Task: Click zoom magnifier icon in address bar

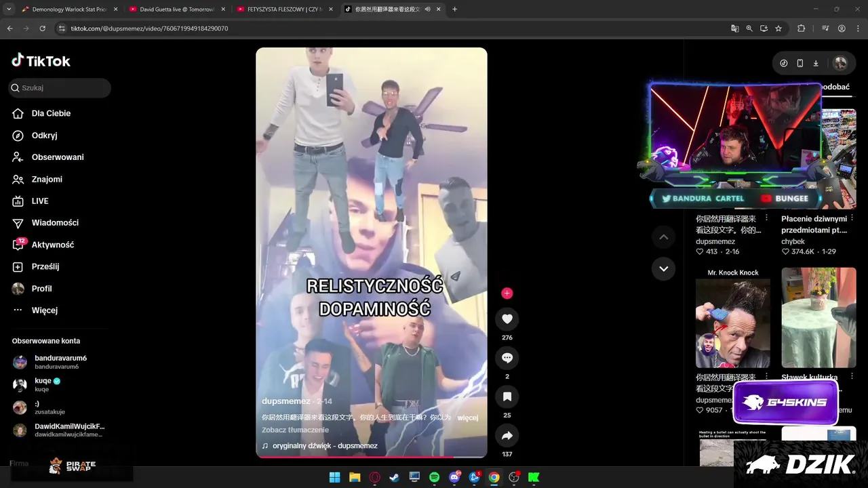Action: (x=749, y=28)
